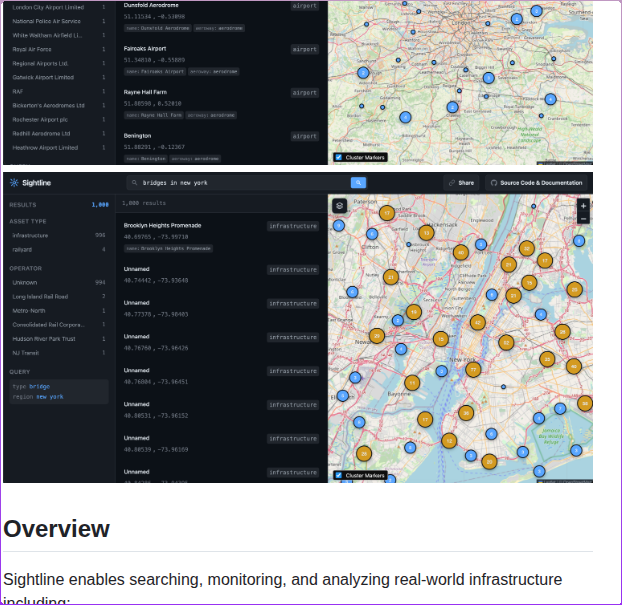The width and height of the screenshot is (622, 605).
Task: Select operator 'Long Island Rail Road'
Action: (x=59, y=296)
